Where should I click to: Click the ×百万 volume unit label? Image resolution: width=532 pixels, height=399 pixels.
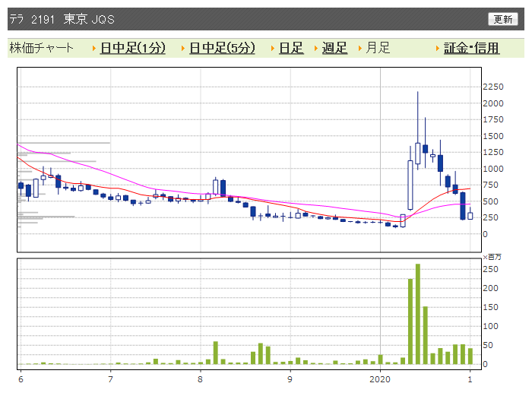coord(492,257)
